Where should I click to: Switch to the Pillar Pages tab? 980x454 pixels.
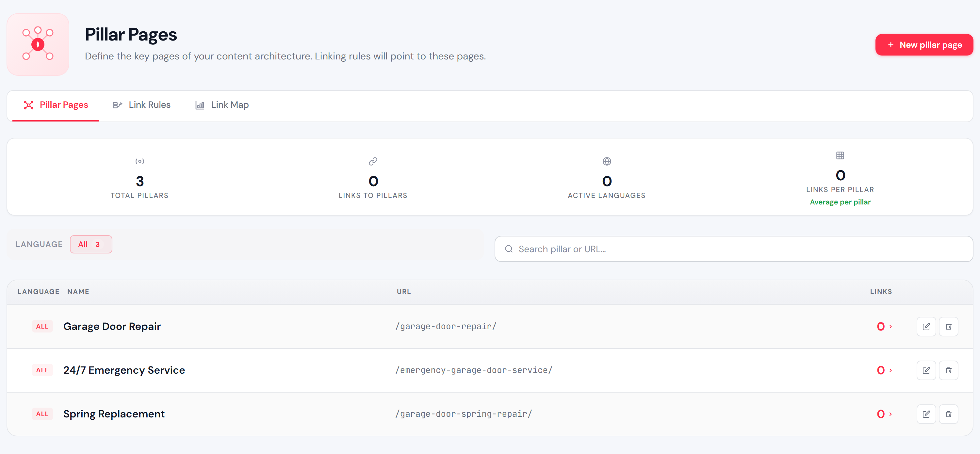coord(56,105)
